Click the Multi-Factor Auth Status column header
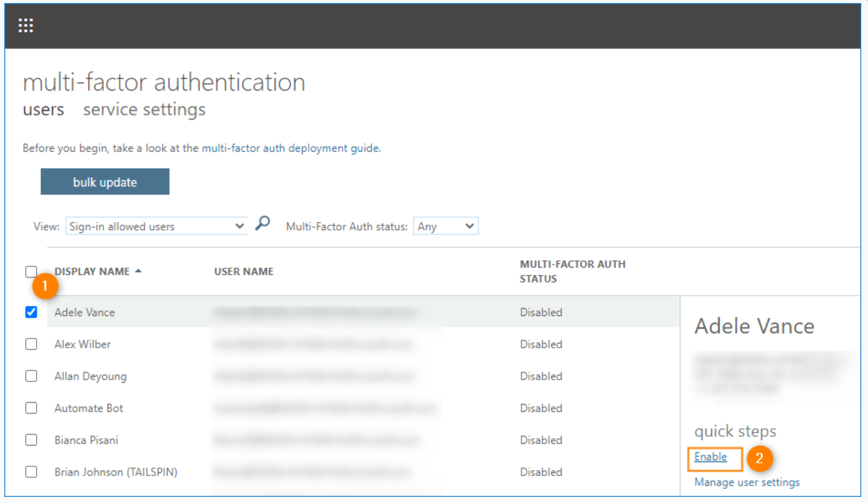Viewport: 868px width, 503px height. point(572,271)
